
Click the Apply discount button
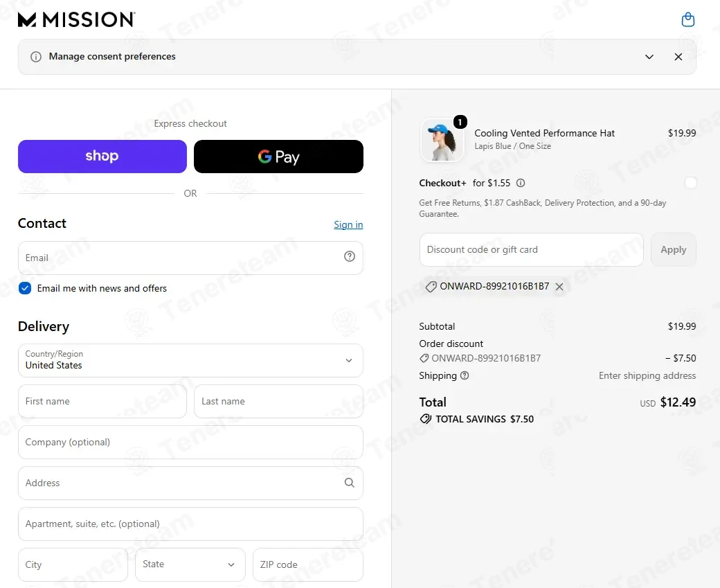click(673, 250)
